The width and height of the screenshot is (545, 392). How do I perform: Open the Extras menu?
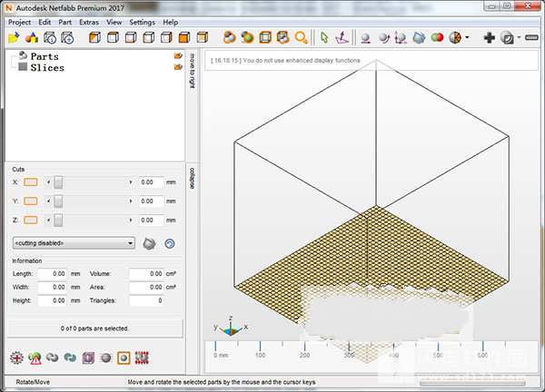tap(89, 22)
